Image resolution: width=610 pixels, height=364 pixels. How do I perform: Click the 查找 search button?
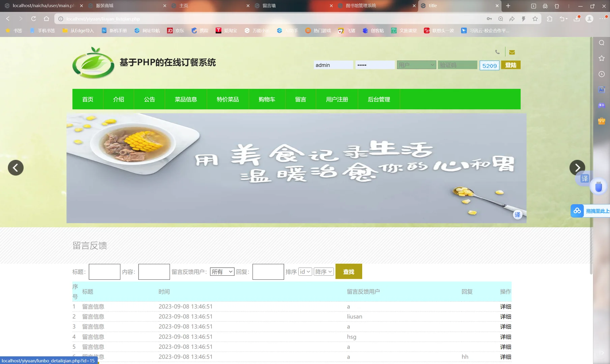[349, 271]
